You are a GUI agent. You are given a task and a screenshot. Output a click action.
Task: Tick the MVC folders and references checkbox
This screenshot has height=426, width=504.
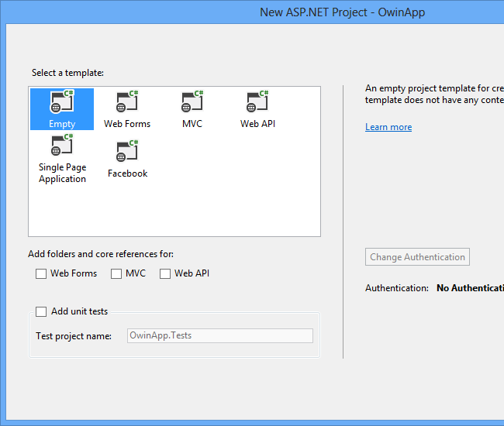(116, 274)
